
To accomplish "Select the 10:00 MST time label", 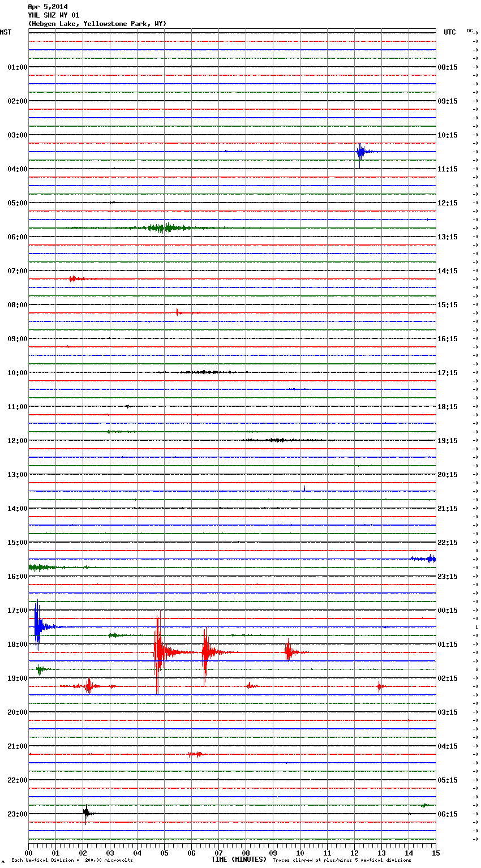I will (18, 373).
